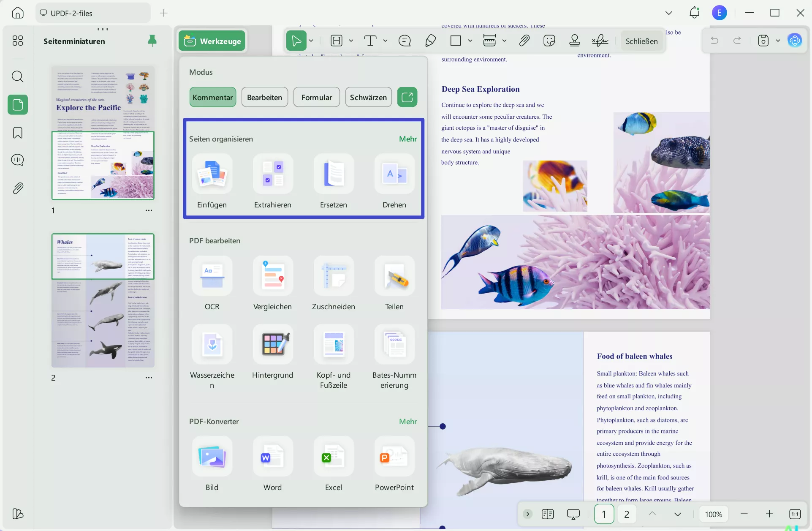Click the OCR tool icon

[x=212, y=275]
